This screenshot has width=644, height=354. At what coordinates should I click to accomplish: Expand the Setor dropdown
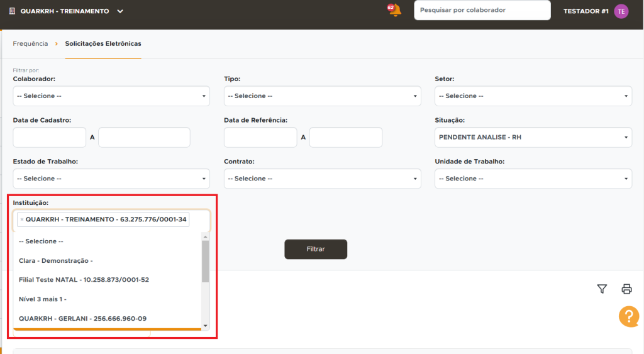[x=533, y=96]
